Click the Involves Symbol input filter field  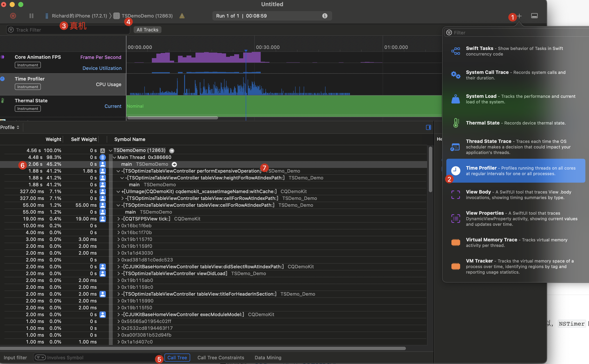click(97, 358)
